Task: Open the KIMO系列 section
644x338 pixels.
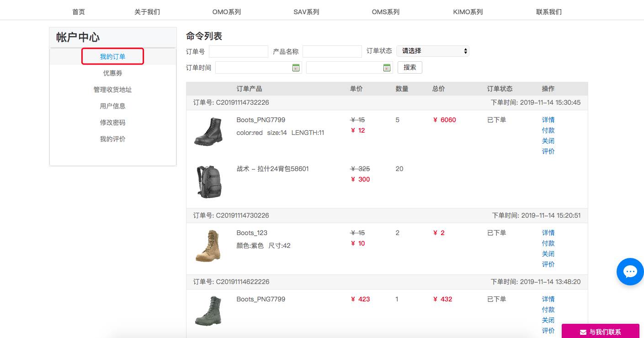Action: [x=468, y=11]
